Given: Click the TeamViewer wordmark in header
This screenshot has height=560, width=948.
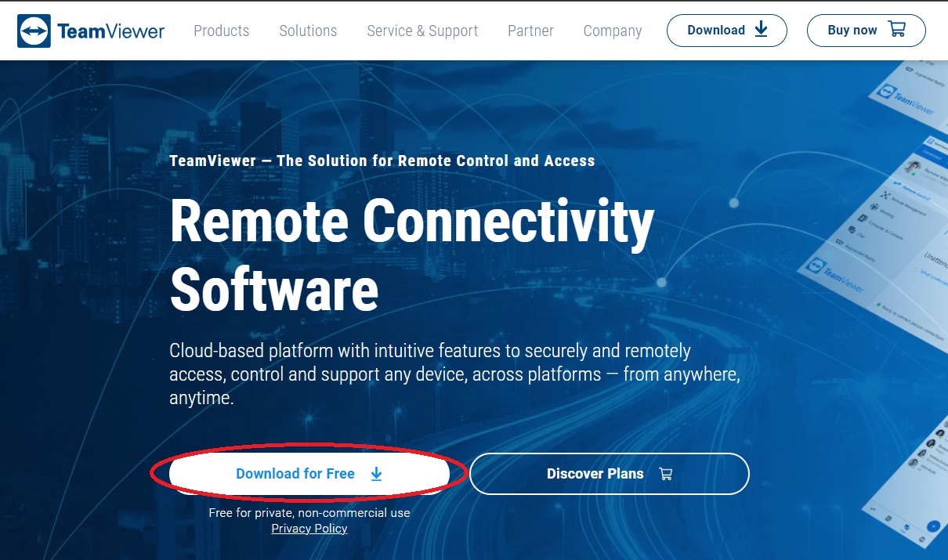Looking at the screenshot, I should point(111,31).
